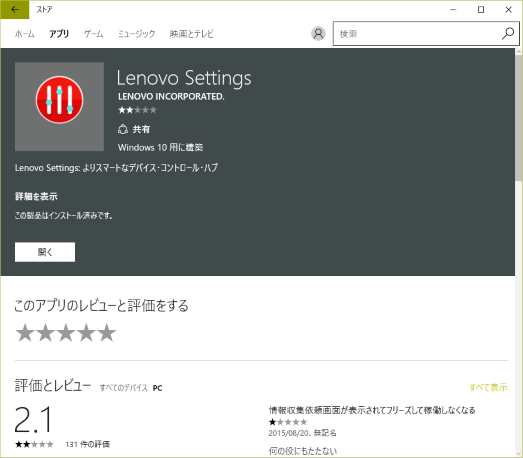Filter reviews by PC

click(157, 388)
